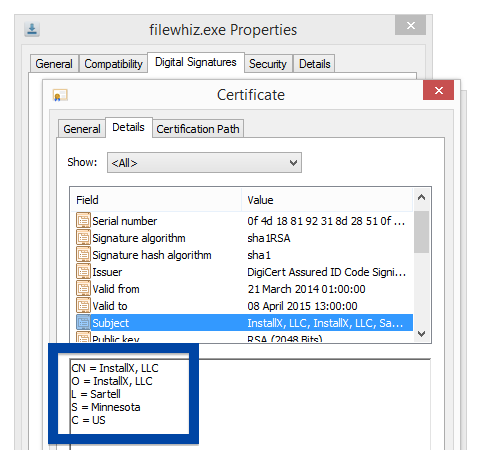Image resolution: width=483 pixels, height=450 pixels.
Task: Switch to Certificate General tab
Action: coord(82,129)
